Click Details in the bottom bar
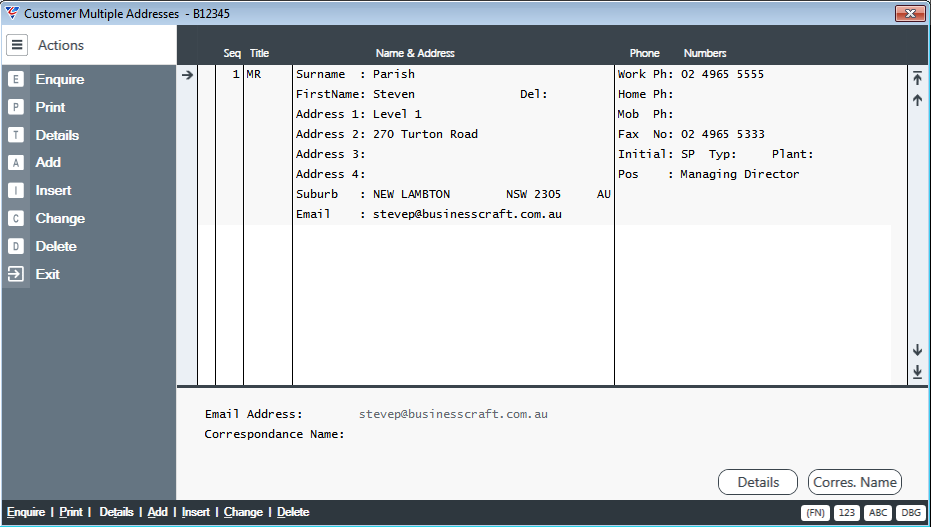Viewport: 931px width, 527px height. tap(116, 512)
